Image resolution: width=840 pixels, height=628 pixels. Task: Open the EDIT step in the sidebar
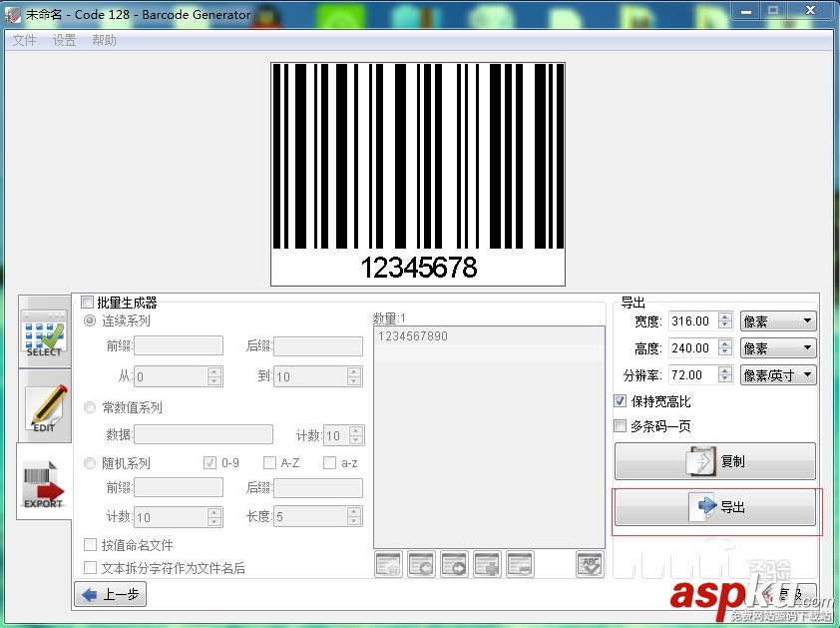[x=44, y=407]
